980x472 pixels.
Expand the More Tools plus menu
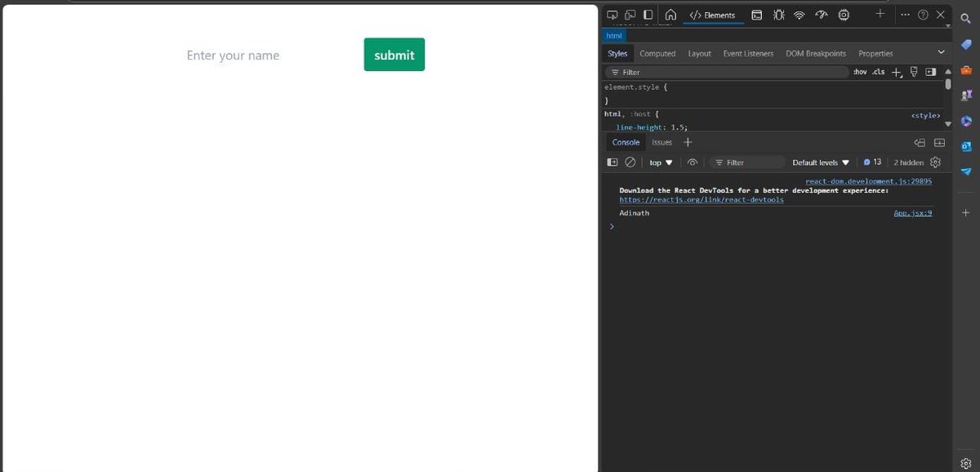[x=880, y=14]
